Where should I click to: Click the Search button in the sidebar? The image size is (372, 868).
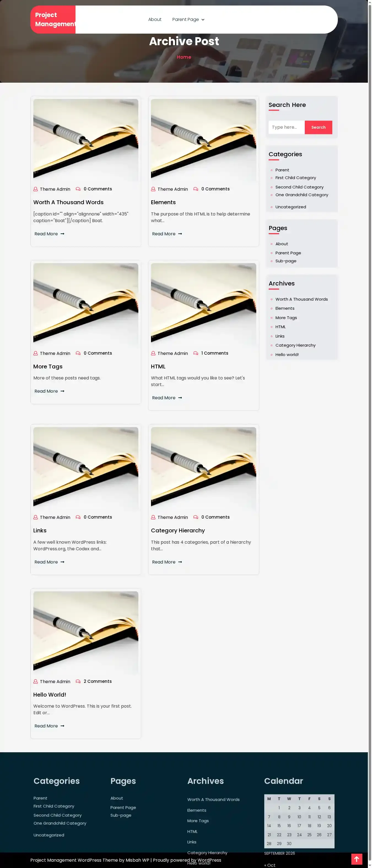click(318, 127)
